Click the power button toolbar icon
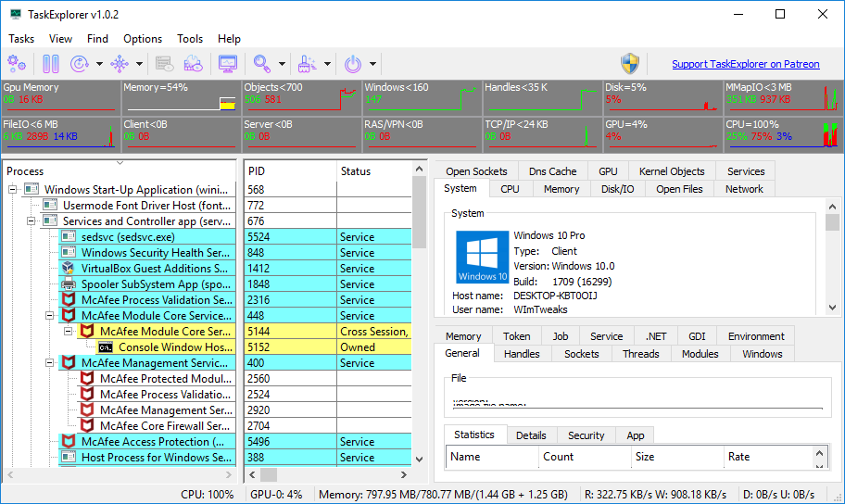This screenshot has height=504, width=845. [x=352, y=64]
